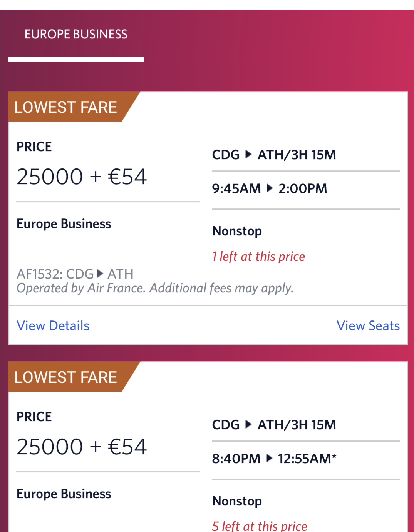
Task: Click the Nonstop label on the second flight
Action: pyautogui.click(x=237, y=501)
